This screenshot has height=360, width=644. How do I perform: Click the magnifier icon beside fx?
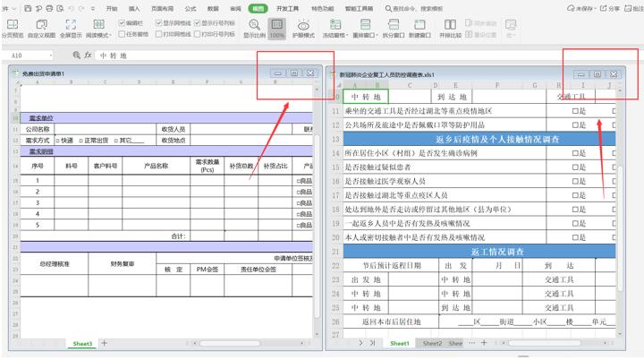(x=76, y=55)
